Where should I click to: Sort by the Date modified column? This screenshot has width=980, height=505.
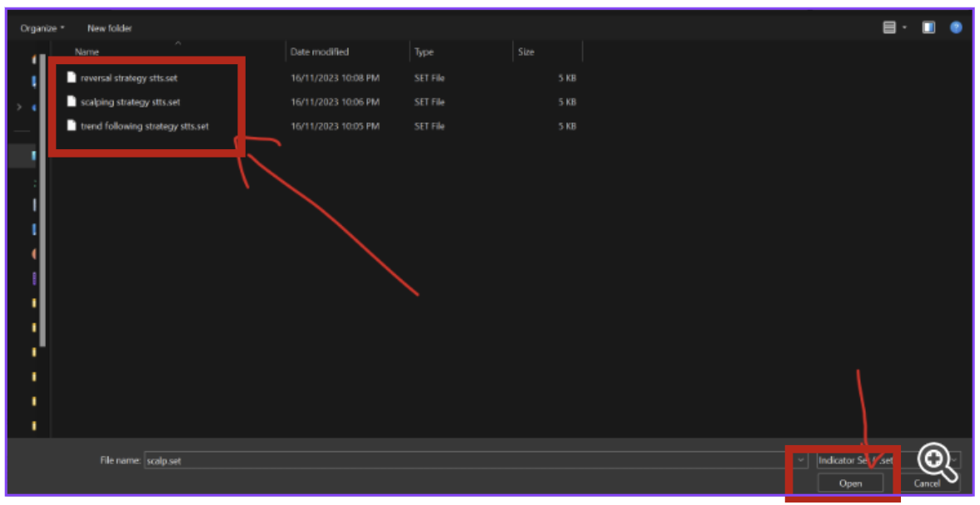coord(320,52)
